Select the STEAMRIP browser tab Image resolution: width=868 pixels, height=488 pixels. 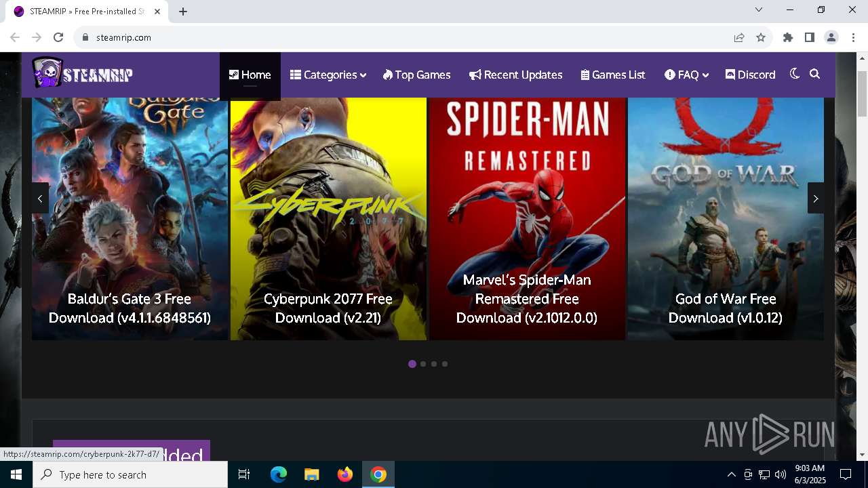click(x=88, y=12)
